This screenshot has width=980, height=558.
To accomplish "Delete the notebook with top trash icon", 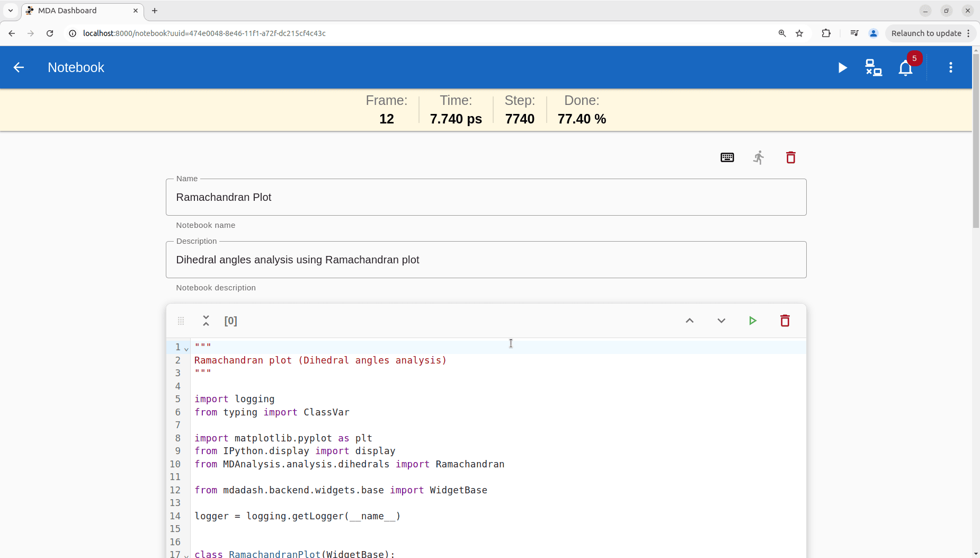I will (x=791, y=157).
